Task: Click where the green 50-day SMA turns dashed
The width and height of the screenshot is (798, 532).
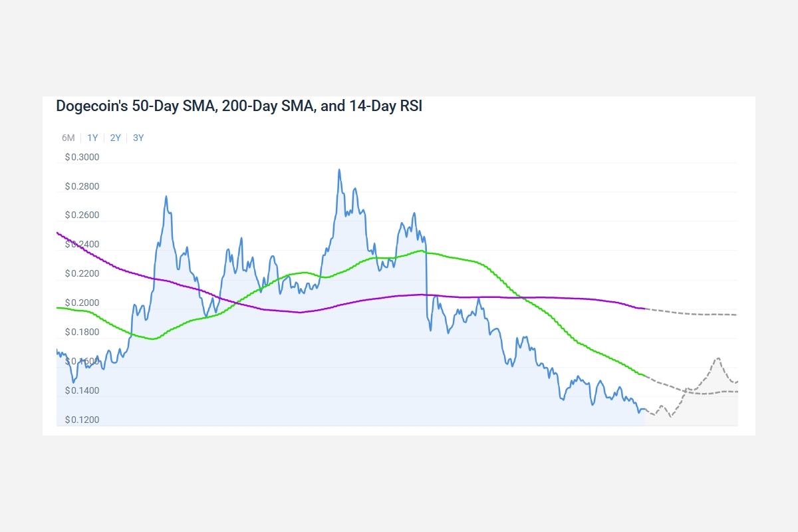Action: 645,376
